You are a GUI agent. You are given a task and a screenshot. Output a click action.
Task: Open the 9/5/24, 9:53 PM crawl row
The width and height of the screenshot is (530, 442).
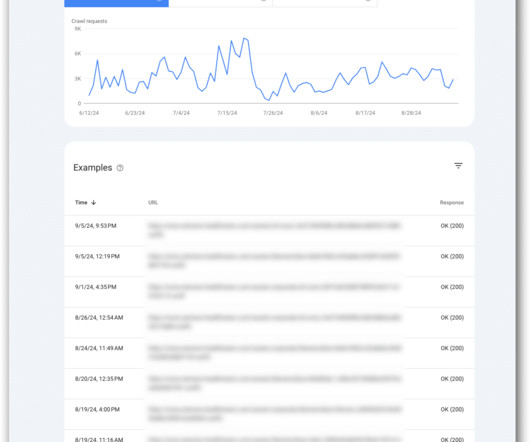(x=269, y=230)
